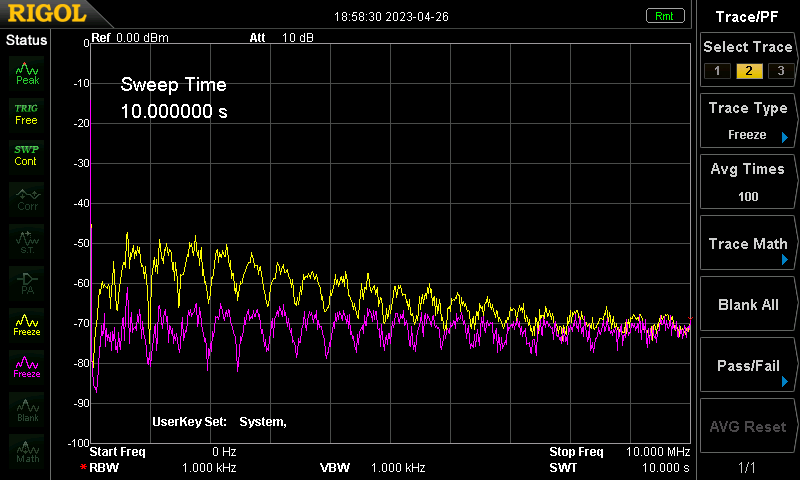The image size is (800, 480).
Task: Select the TRIG Free status icon
Action: (x=27, y=115)
